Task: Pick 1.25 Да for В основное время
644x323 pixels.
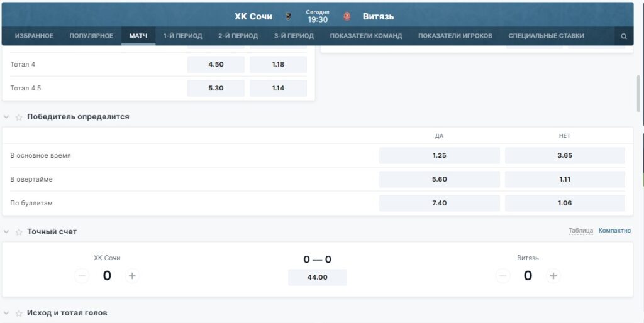Action: click(440, 156)
